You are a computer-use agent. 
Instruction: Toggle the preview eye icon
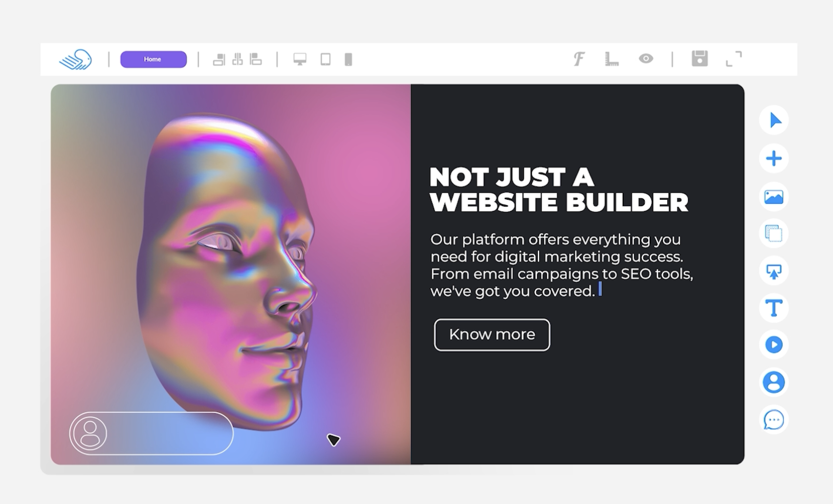[646, 59]
